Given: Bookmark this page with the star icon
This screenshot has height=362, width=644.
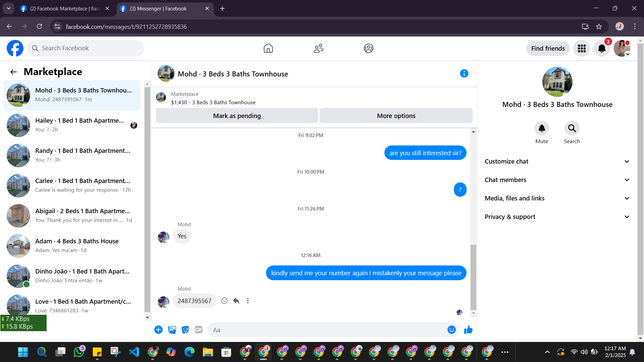Looking at the screenshot, I should (x=599, y=26).
